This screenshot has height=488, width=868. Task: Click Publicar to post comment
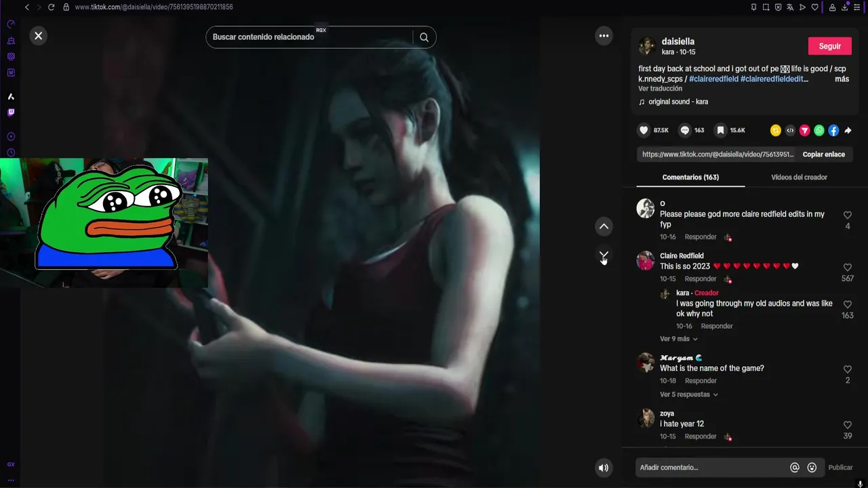click(840, 468)
